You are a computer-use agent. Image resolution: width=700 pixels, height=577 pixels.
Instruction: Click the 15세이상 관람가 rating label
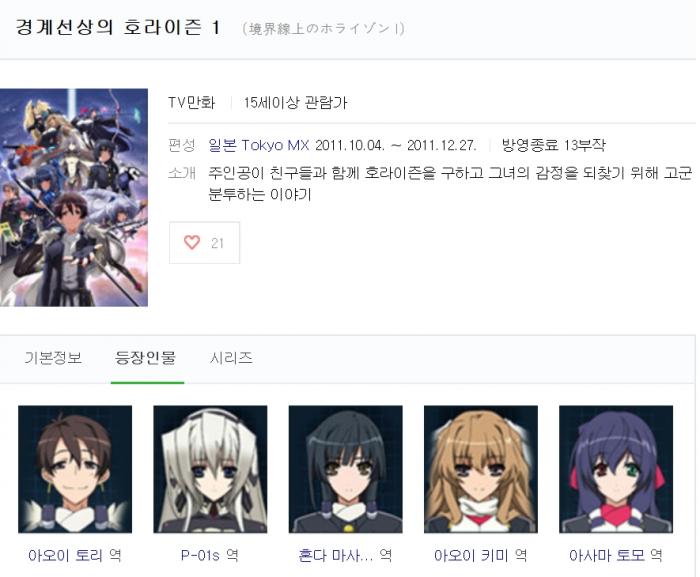click(295, 103)
